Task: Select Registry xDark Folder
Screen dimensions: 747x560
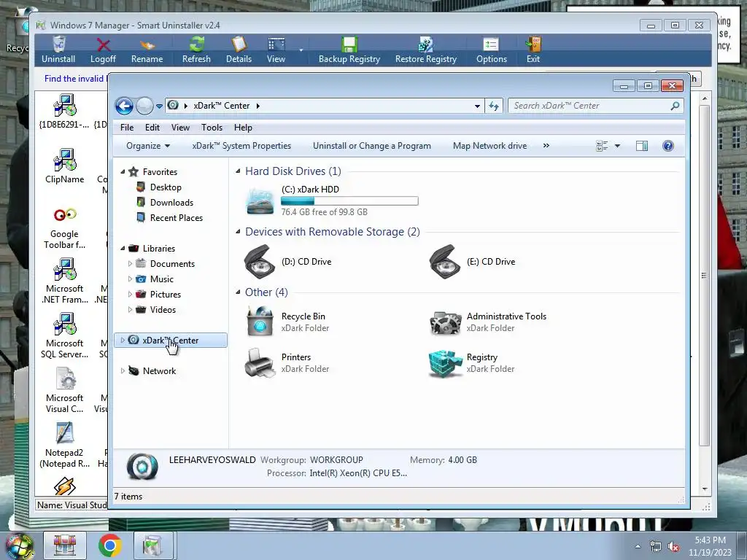Action: pyautogui.click(x=472, y=363)
